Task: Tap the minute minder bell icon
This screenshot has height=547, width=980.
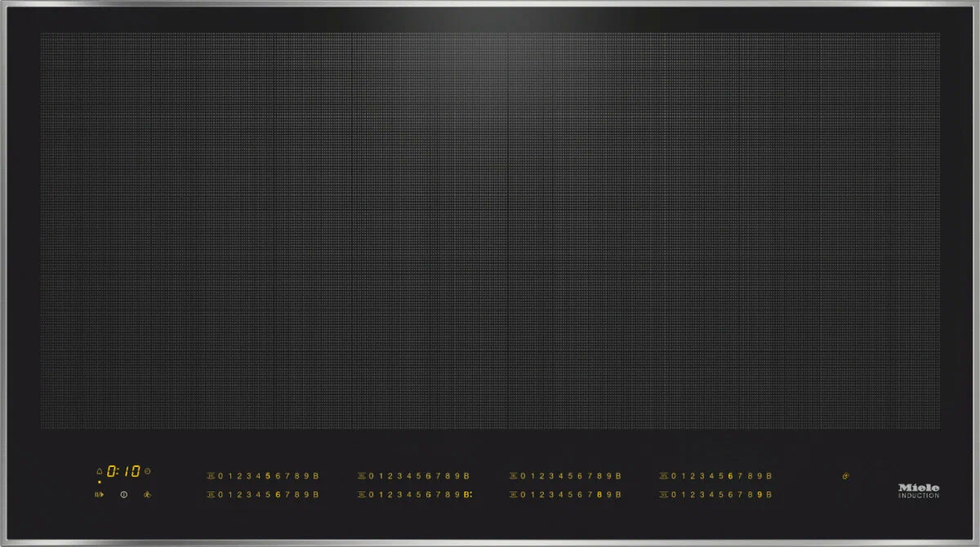Action: (100, 472)
